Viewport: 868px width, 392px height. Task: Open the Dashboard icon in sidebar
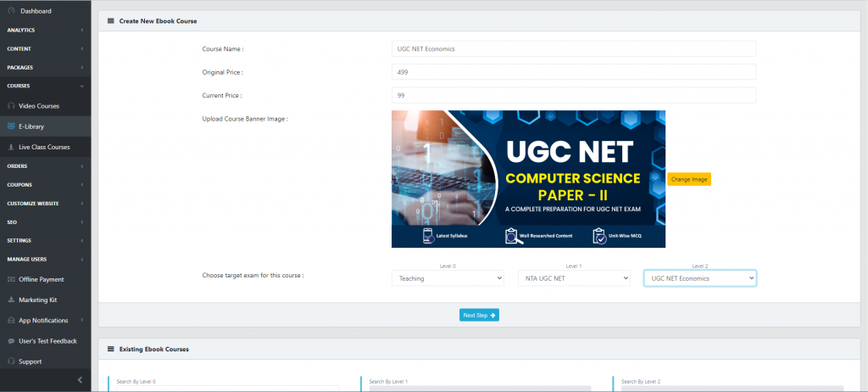click(11, 11)
